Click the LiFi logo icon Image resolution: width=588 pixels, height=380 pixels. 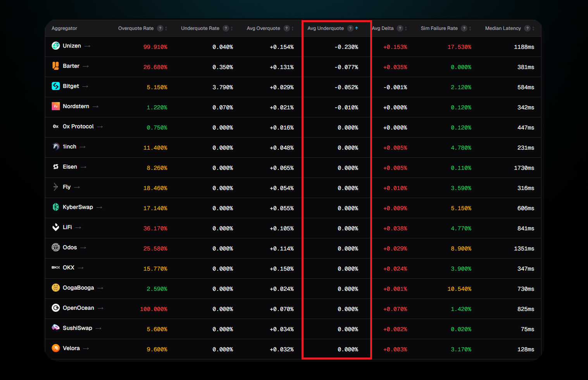(x=56, y=227)
